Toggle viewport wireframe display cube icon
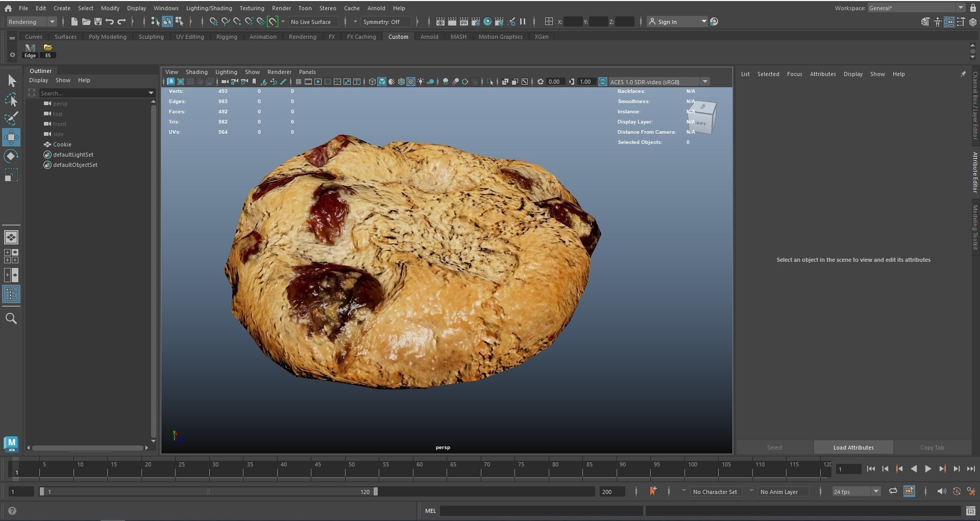The height and width of the screenshot is (521, 980). (x=372, y=82)
